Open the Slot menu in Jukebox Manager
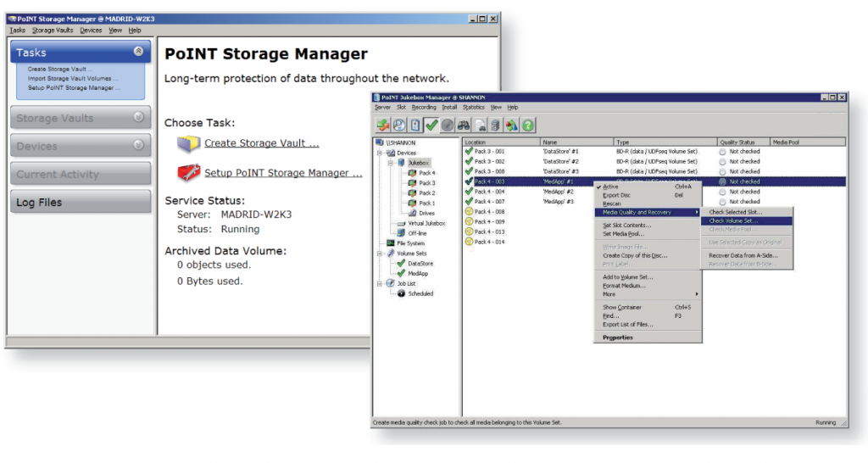This screenshot has height=463, width=868. tap(401, 108)
